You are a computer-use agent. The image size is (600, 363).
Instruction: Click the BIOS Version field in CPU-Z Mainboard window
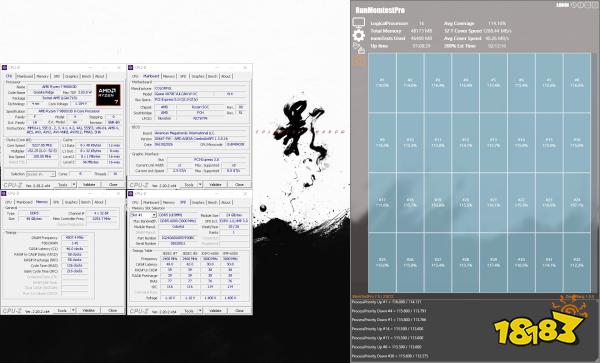point(200,139)
